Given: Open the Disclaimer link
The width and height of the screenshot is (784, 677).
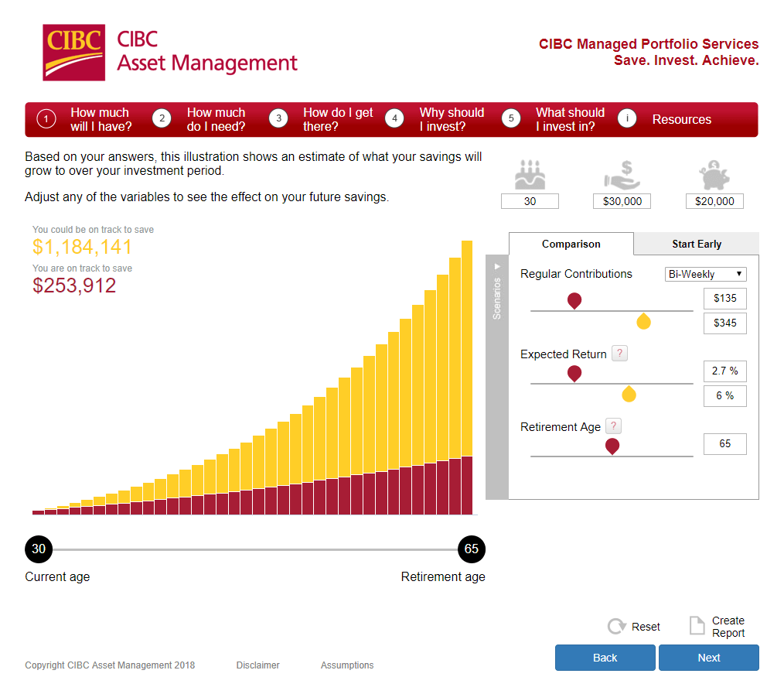Looking at the screenshot, I should [x=258, y=665].
